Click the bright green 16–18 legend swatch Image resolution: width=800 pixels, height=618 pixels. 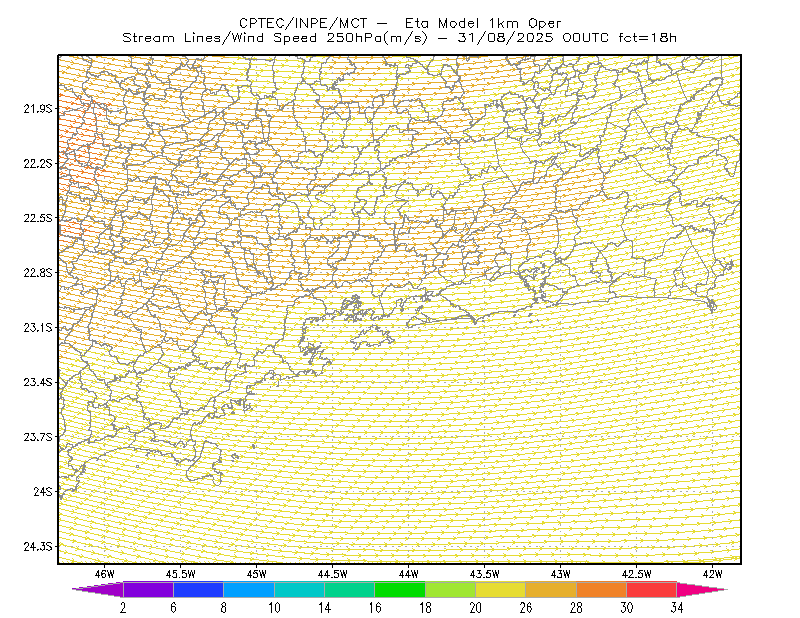tap(399, 589)
